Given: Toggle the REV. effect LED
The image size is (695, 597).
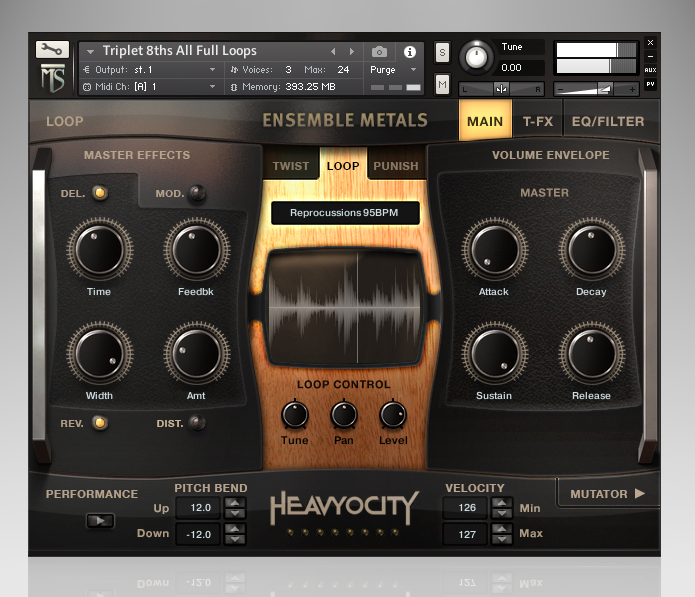Looking at the screenshot, I should tap(100, 423).
